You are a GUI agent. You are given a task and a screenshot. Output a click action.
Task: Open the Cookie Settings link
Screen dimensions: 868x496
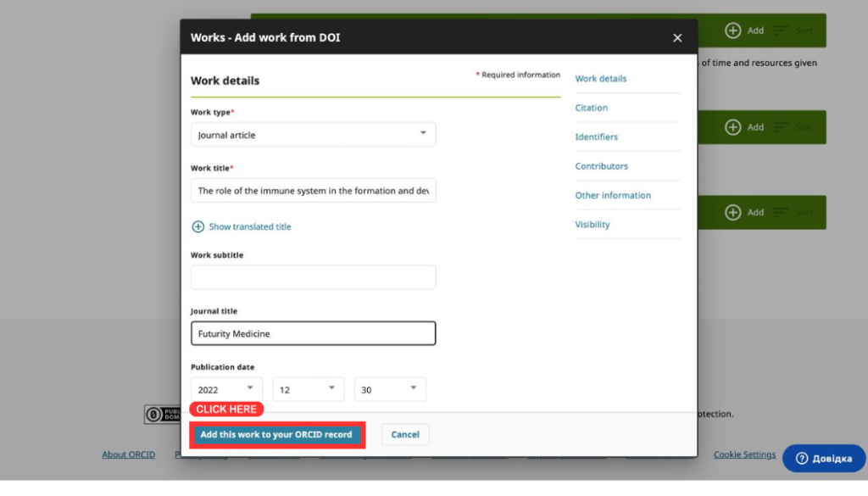[744, 454]
